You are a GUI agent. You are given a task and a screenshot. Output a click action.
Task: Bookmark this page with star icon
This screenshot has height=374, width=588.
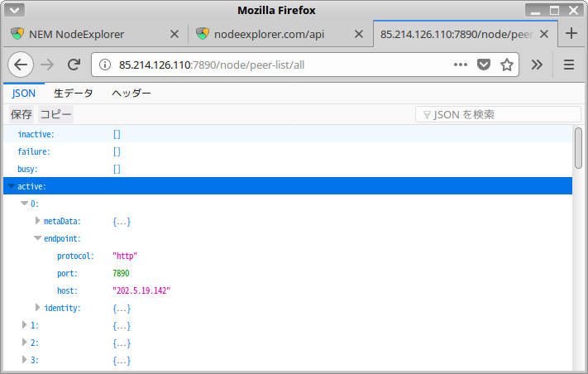pyautogui.click(x=507, y=65)
